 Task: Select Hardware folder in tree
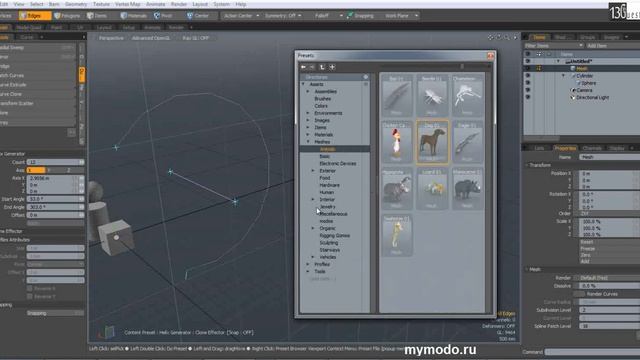(x=330, y=185)
